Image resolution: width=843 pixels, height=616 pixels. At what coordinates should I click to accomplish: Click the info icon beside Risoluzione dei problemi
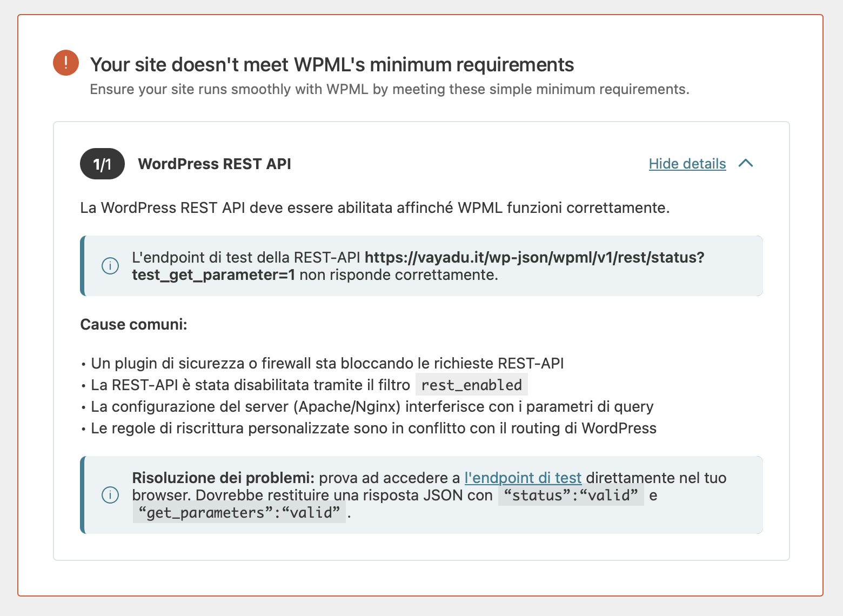point(110,495)
